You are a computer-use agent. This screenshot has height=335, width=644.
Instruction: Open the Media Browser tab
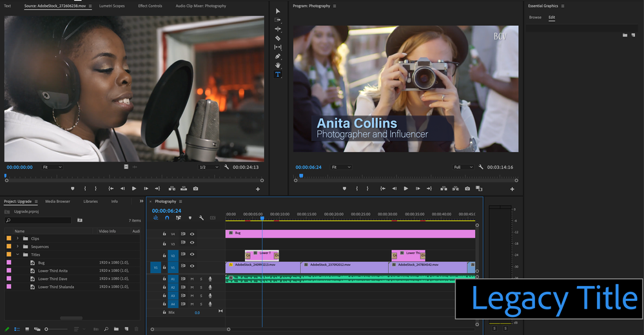57,202
